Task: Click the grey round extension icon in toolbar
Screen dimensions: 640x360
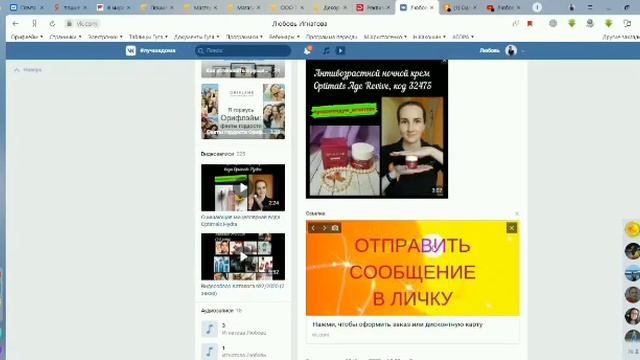Action: 553,24
